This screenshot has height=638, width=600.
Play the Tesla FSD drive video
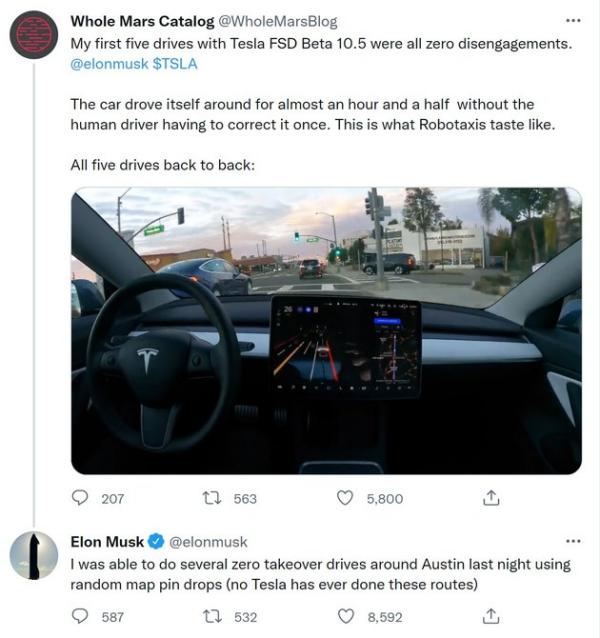[325, 330]
